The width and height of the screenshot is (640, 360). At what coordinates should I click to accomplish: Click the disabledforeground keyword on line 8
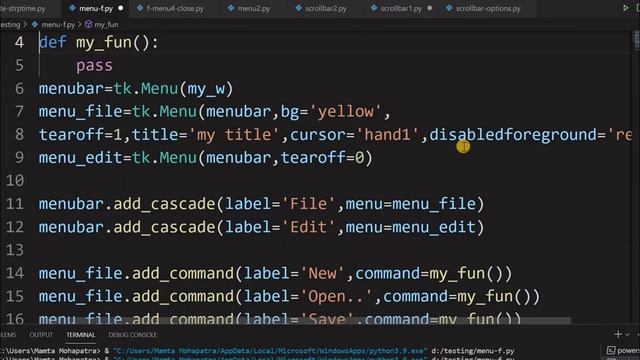point(513,134)
